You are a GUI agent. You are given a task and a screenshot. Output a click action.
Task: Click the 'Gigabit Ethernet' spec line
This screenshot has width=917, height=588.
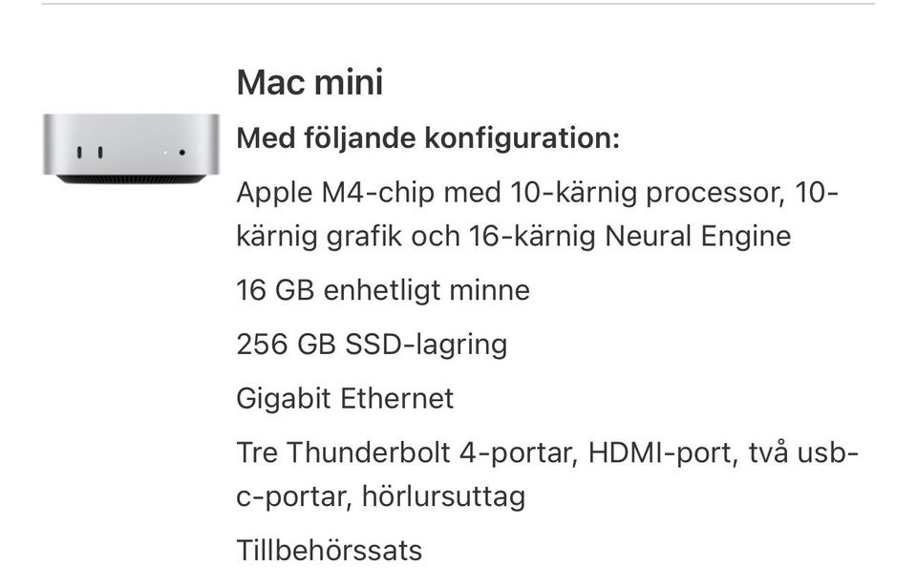[345, 399]
